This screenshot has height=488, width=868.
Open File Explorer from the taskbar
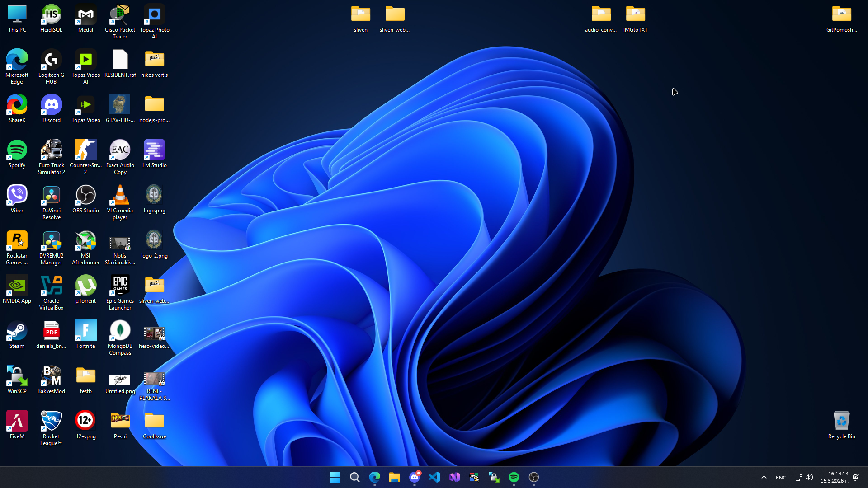395,477
